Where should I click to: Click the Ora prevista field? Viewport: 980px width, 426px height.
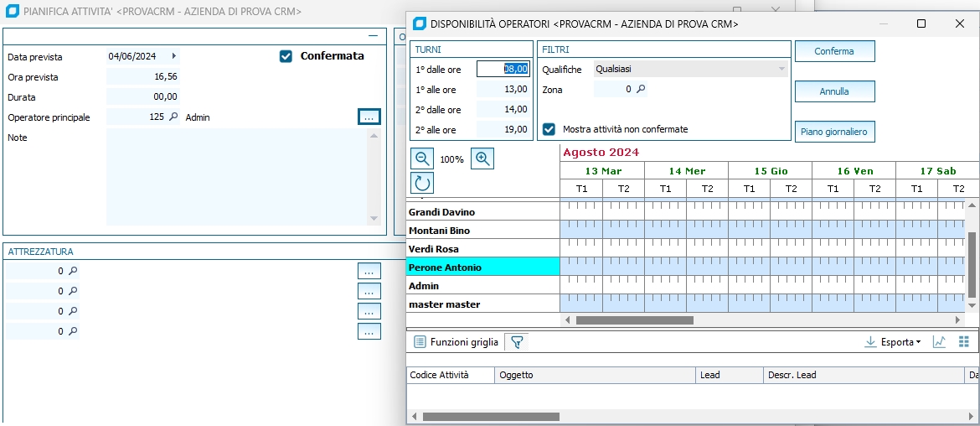click(x=143, y=76)
